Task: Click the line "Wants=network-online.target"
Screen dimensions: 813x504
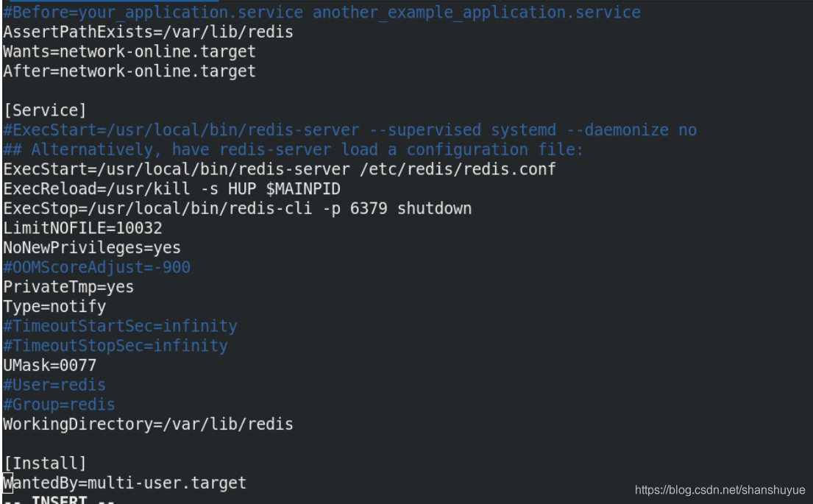Action: tap(129, 52)
